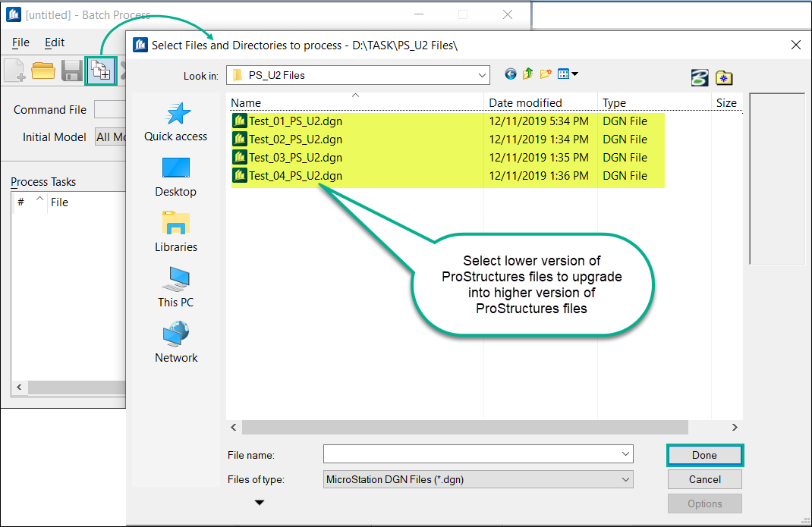Go up one folder level
This screenshot has height=527, width=812.
[x=527, y=74]
